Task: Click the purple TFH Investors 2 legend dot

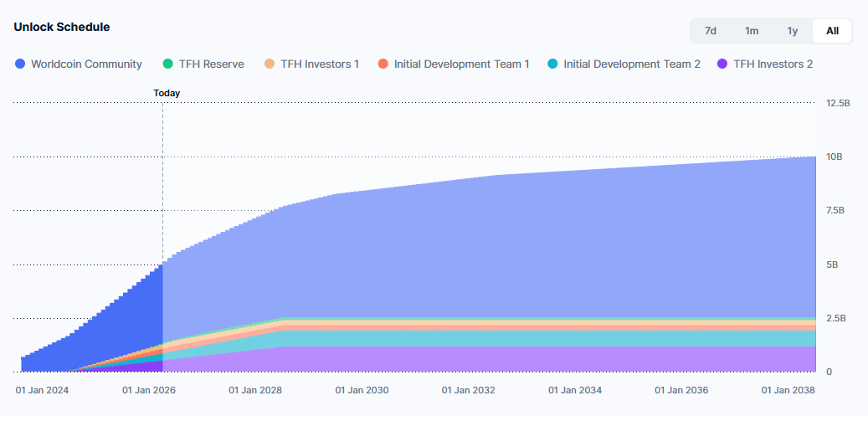Action: click(722, 64)
